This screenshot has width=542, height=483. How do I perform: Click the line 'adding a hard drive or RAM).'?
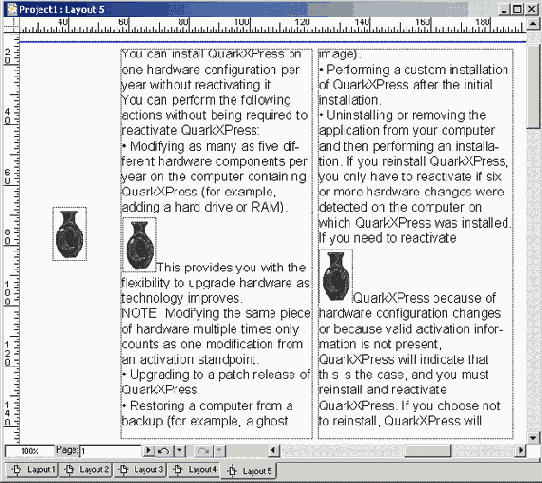205,207
